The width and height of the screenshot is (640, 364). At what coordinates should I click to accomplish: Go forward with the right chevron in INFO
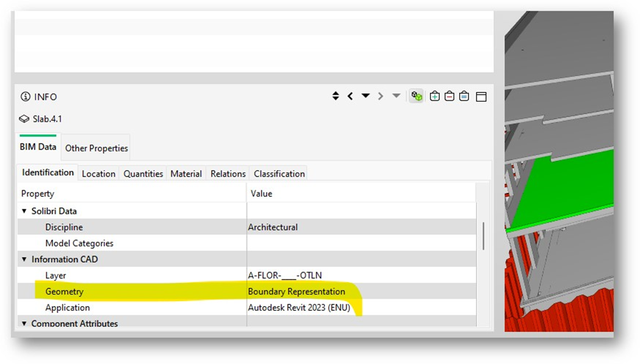(380, 96)
